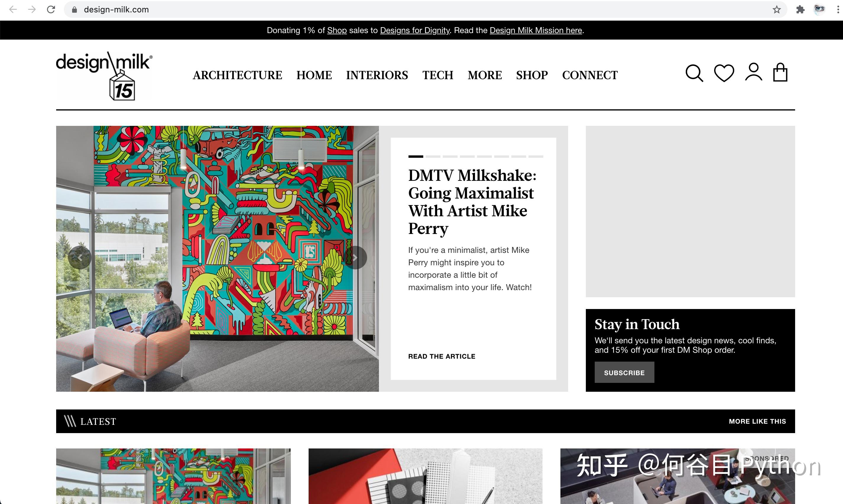Follow the READ THE ARTICLE link
Image resolution: width=843 pixels, height=504 pixels.
(x=442, y=356)
